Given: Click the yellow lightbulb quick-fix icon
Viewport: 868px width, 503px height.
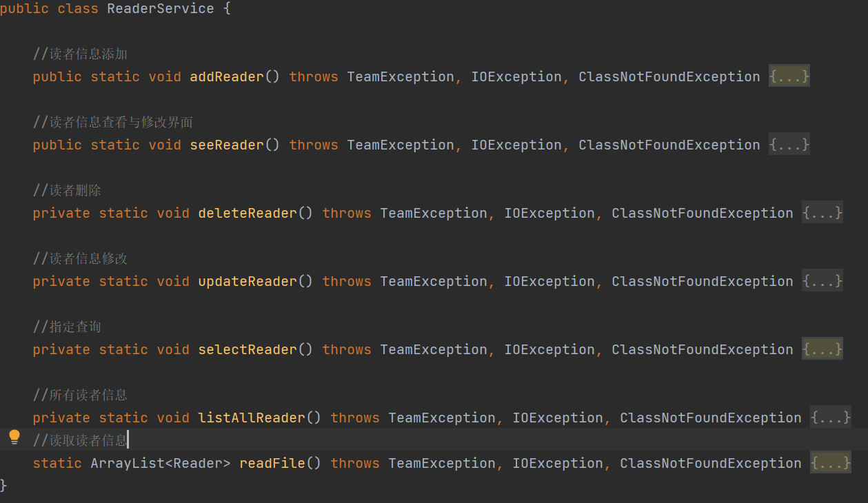Looking at the screenshot, I should 14,437.
